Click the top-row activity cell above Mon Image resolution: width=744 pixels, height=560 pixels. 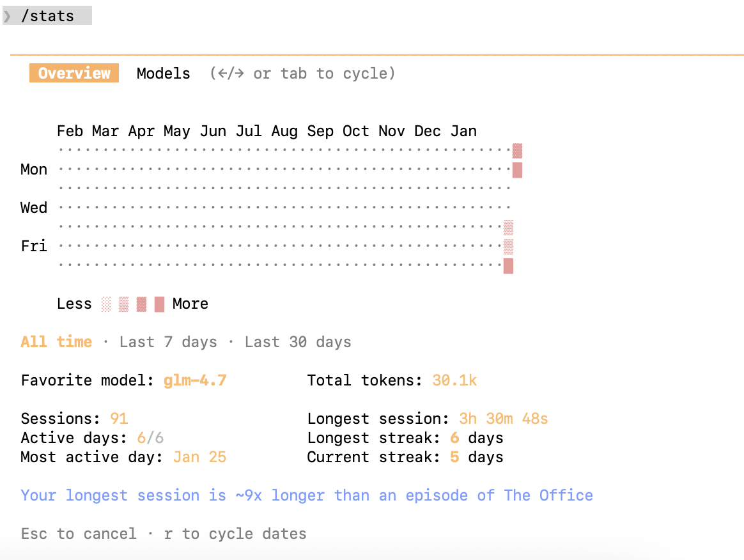(x=517, y=151)
